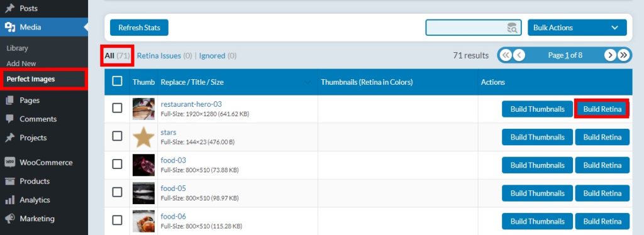Open the restaurant-hero-03 title link

click(191, 104)
